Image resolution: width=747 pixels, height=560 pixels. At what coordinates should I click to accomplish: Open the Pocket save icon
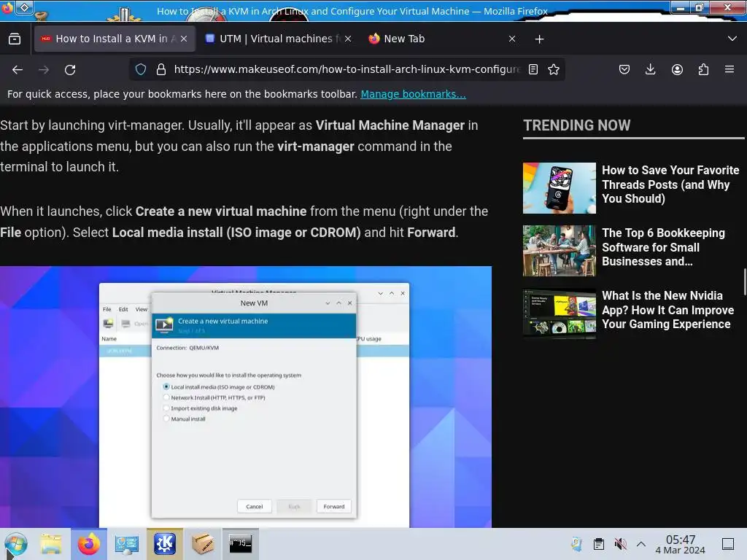point(624,69)
